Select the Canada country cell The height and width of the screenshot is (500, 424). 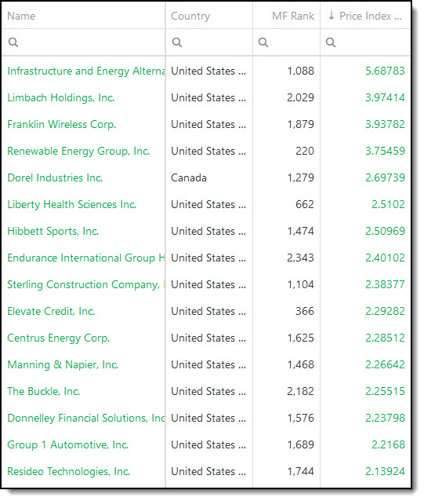point(189,178)
